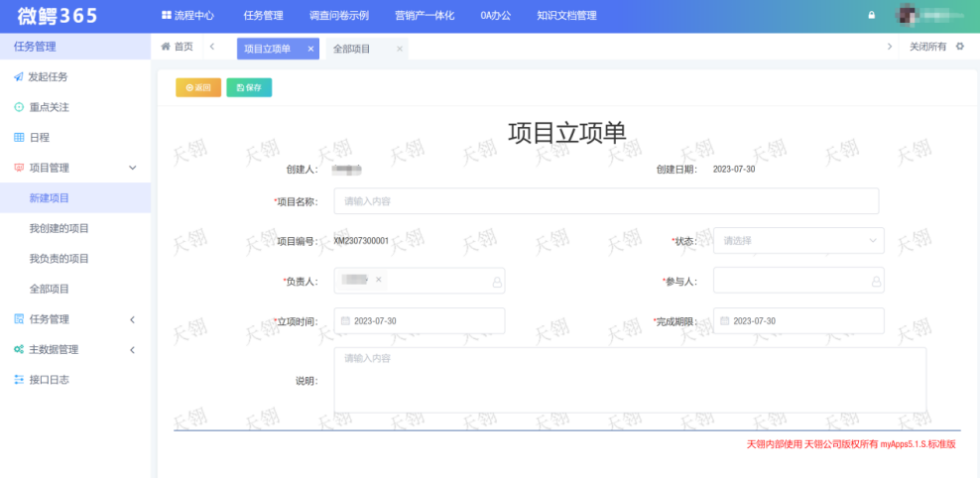Click the 项目名称 input field
Image resolution: width=980 pixels, height=478 pixels.
click(x=606, y=201)
